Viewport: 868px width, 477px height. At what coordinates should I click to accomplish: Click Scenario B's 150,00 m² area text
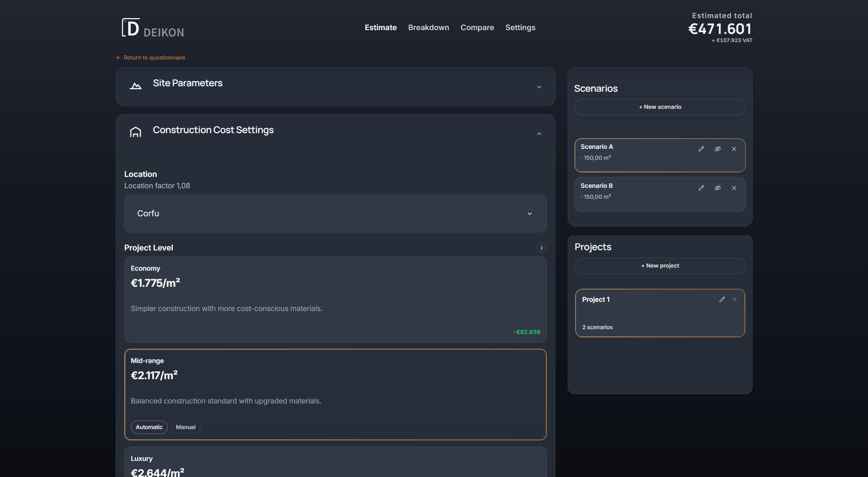(x=597, y=197)
